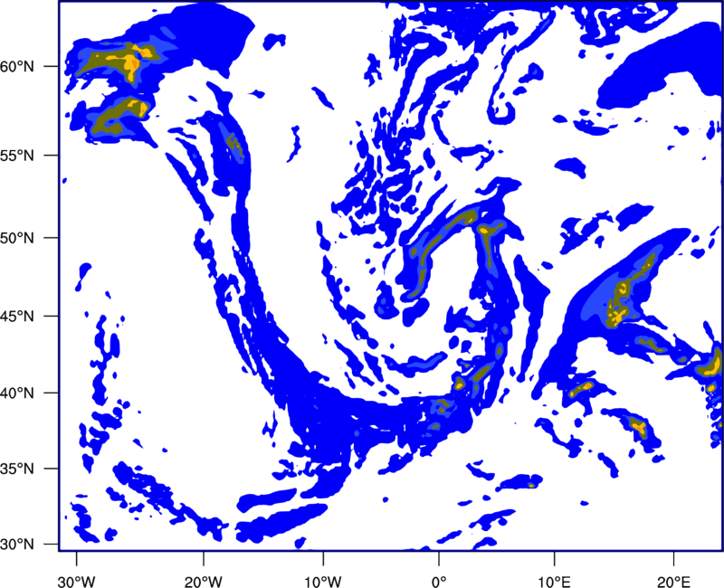Screen dimensions: 724x588
Task: Click the 60°N latitude label
Action: click(17, 67)
